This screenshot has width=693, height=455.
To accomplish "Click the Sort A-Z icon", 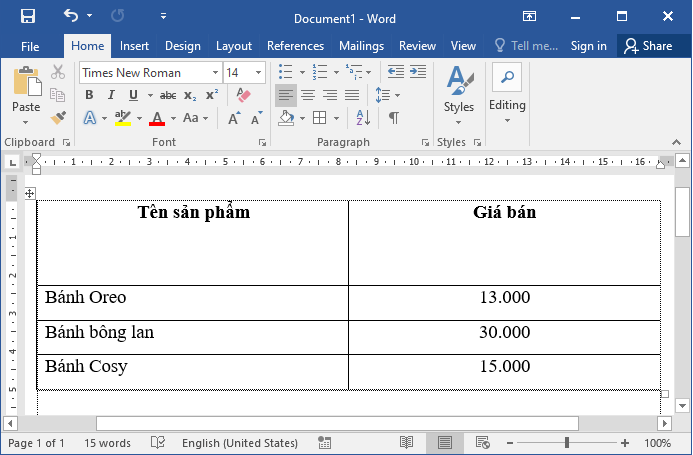I will point(366,118).
